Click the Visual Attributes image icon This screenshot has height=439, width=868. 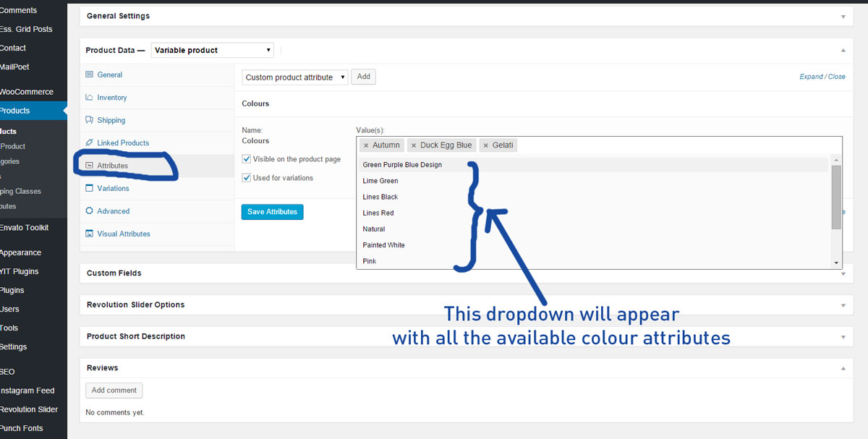pos(90,234)
